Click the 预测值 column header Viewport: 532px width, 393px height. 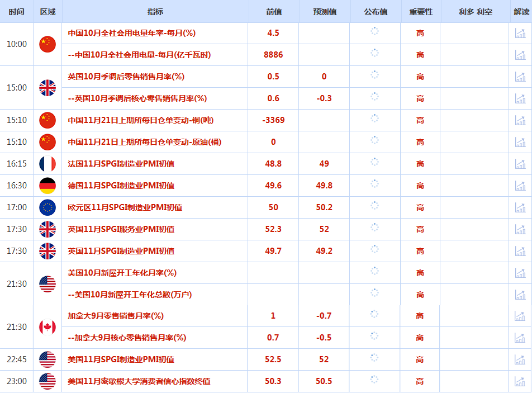(325, 12)
